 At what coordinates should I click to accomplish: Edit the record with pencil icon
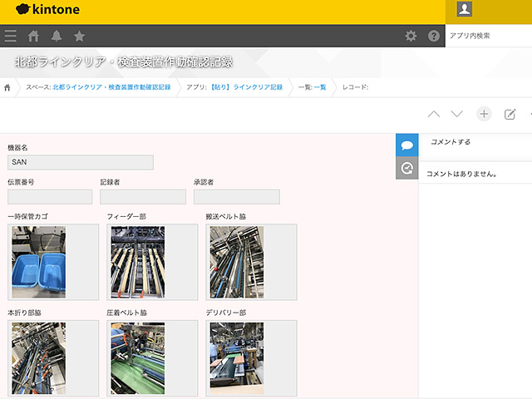[510, 114]
